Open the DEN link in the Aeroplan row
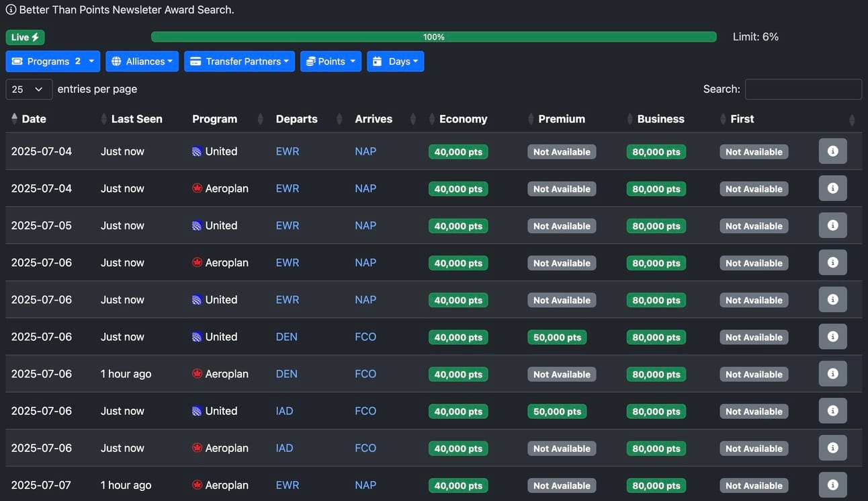The image size is (868, 501). (287, 373)
